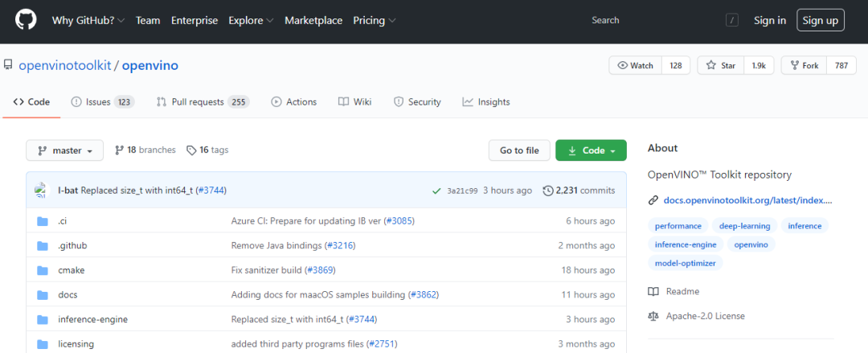Click the inference-engine topic tag
Image resolution: width=868 pixels, height=353 pixels.
[x=686, y=244]
